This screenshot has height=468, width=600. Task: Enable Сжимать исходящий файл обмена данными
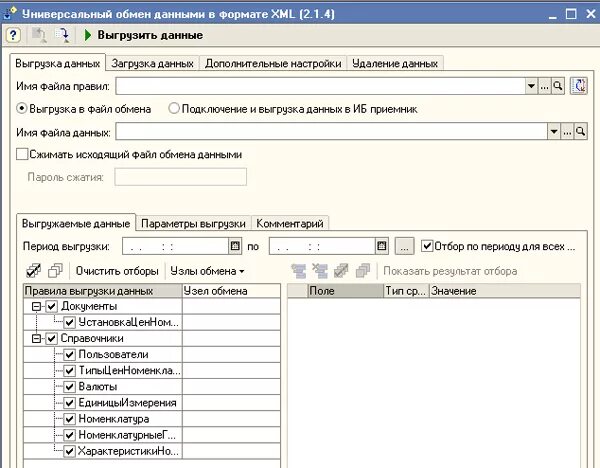pos(22,154)
